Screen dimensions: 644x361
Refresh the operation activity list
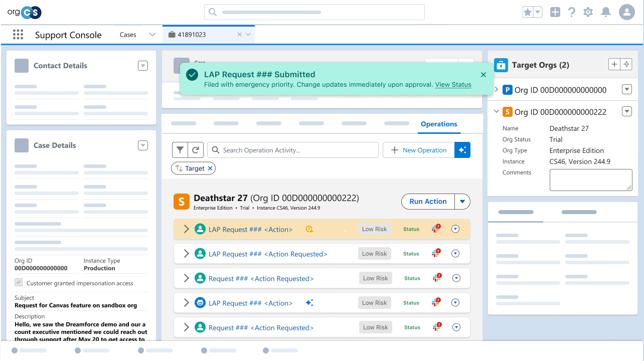pos(196,150)
